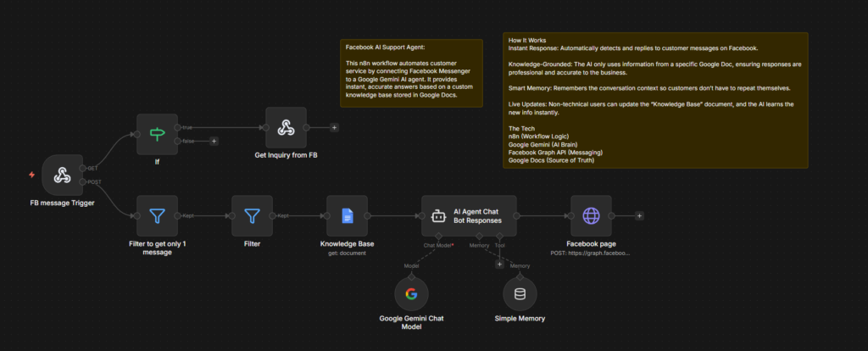Image resolution: width=868 pixels, height=351 pixels.
Task: Click the red lightning trigger indicator
Action: tap(31, 175)
